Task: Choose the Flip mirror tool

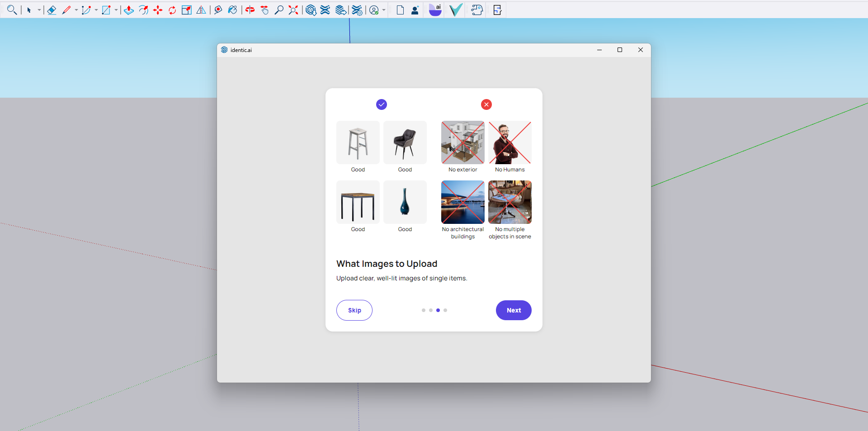Action: (201, 10)
